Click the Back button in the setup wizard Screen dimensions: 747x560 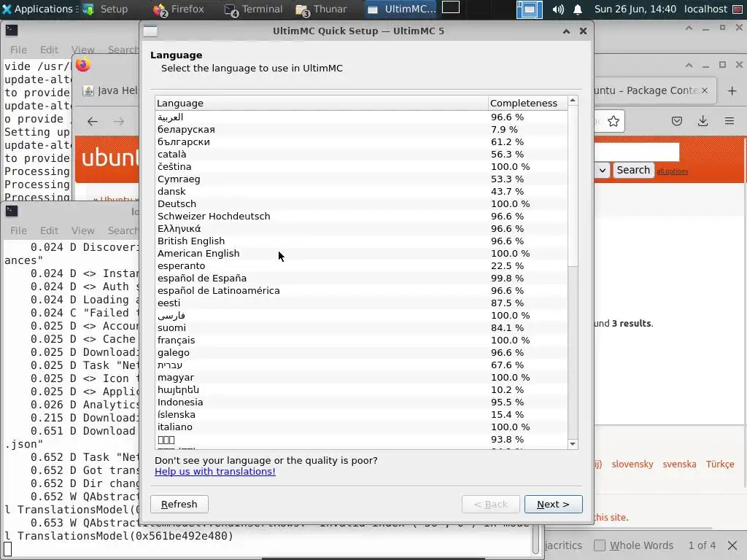coord(491,505)
